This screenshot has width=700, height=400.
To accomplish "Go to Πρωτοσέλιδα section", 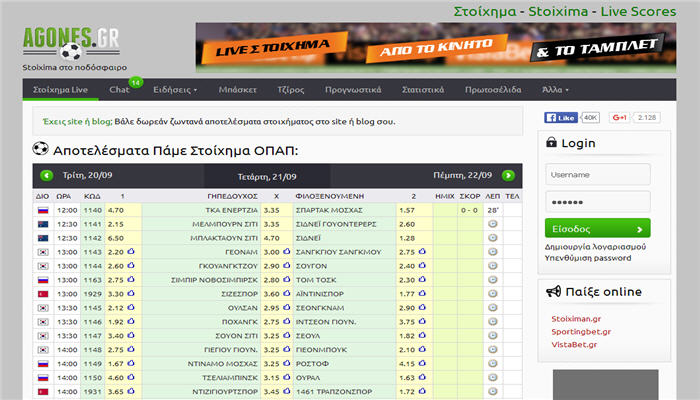I will point(493,90).
